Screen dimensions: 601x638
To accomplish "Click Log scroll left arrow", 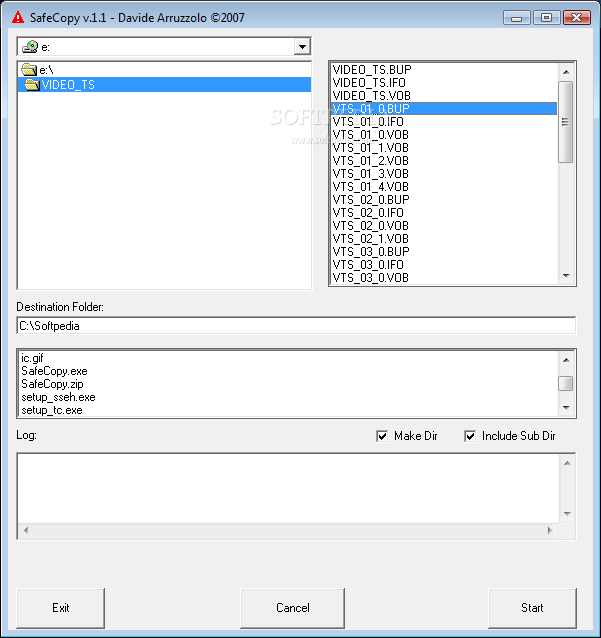I will pyautogui.click(x=26, y=530).
